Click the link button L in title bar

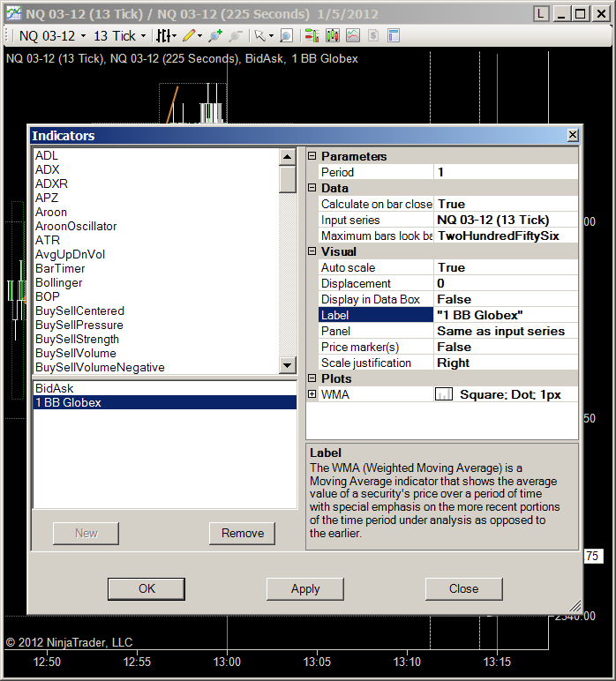tap(541, 14)
